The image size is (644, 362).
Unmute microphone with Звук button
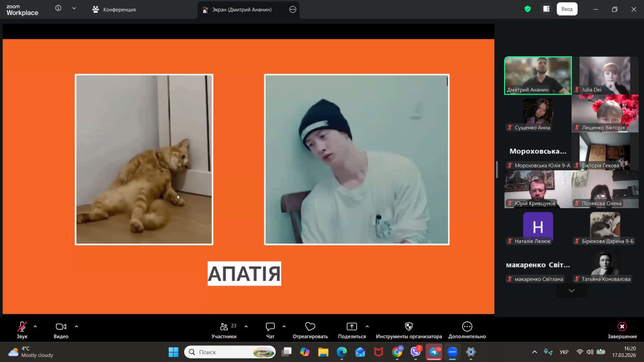(22, 327)
